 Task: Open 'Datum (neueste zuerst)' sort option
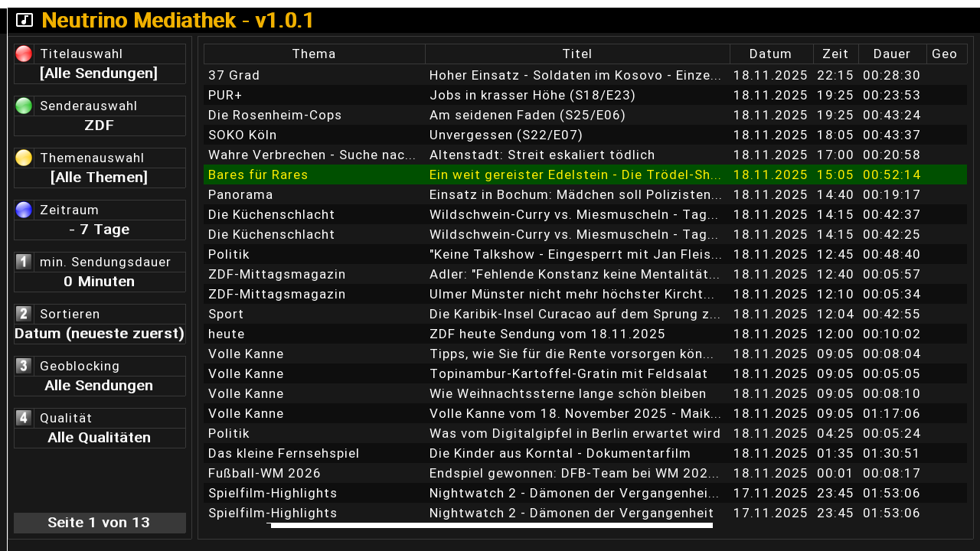[100, 334]
